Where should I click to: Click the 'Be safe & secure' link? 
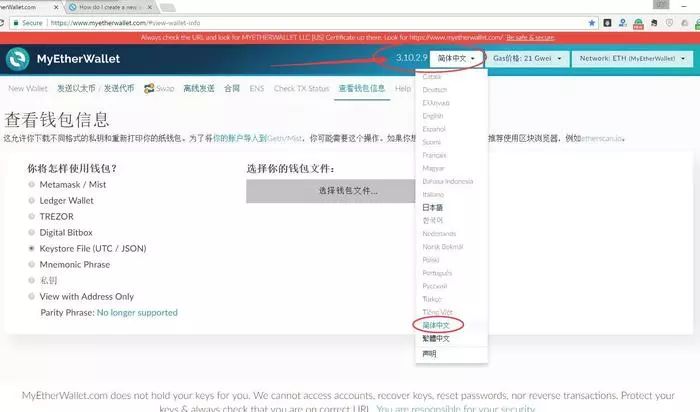[530, 37]
